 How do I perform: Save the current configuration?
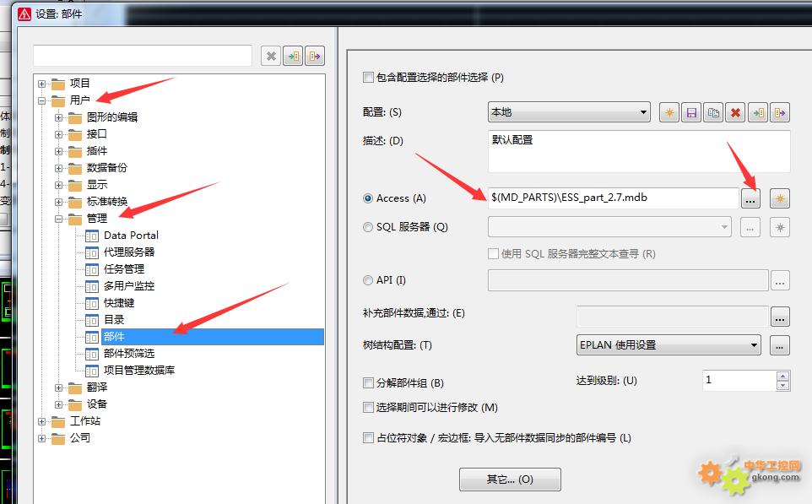click(691, 112)
